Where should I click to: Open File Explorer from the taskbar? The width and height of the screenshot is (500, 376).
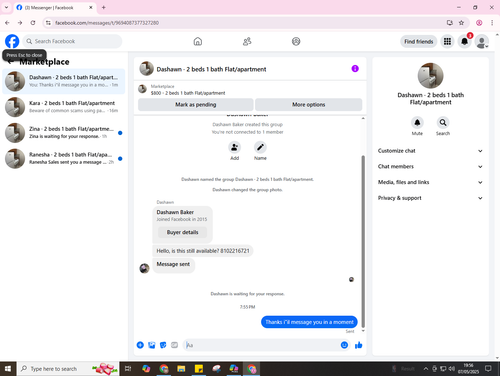coord(181,369)
